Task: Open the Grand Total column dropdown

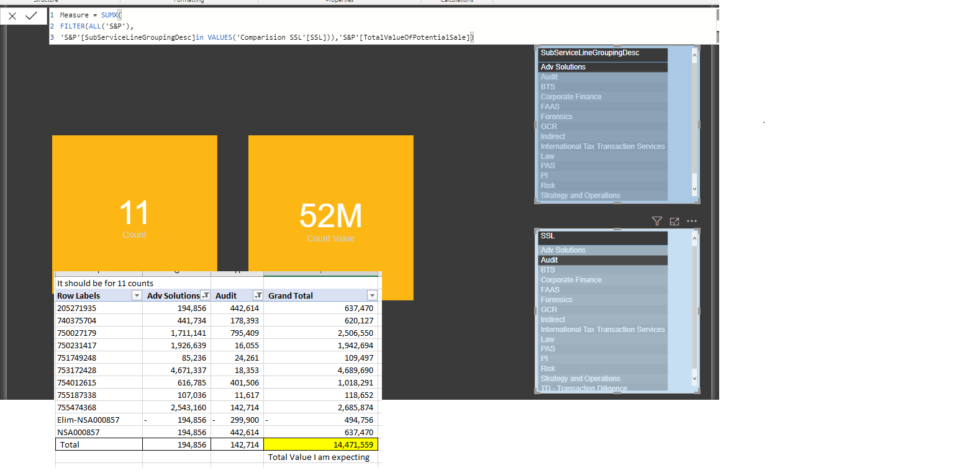Action: point(373,296)
